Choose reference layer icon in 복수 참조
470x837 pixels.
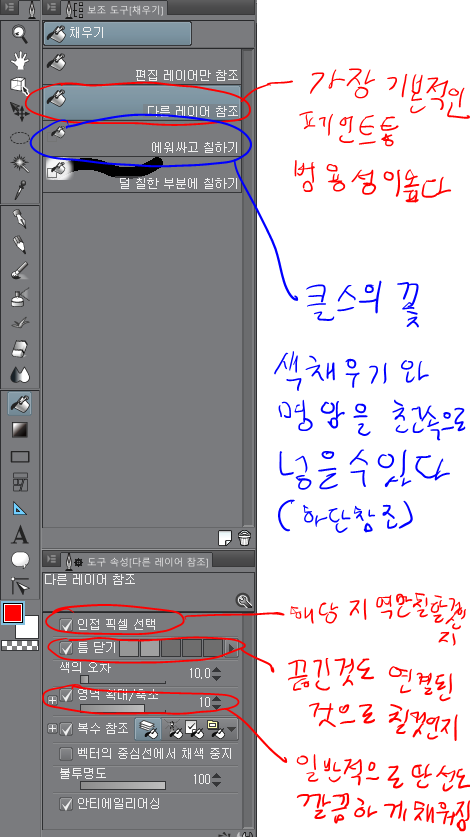[175, 729]
